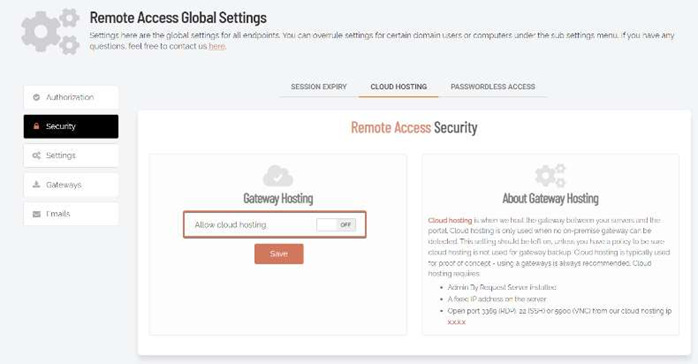Open the Emails sidebar section
This screenshot has width=698, height=364.
[71, 214]
